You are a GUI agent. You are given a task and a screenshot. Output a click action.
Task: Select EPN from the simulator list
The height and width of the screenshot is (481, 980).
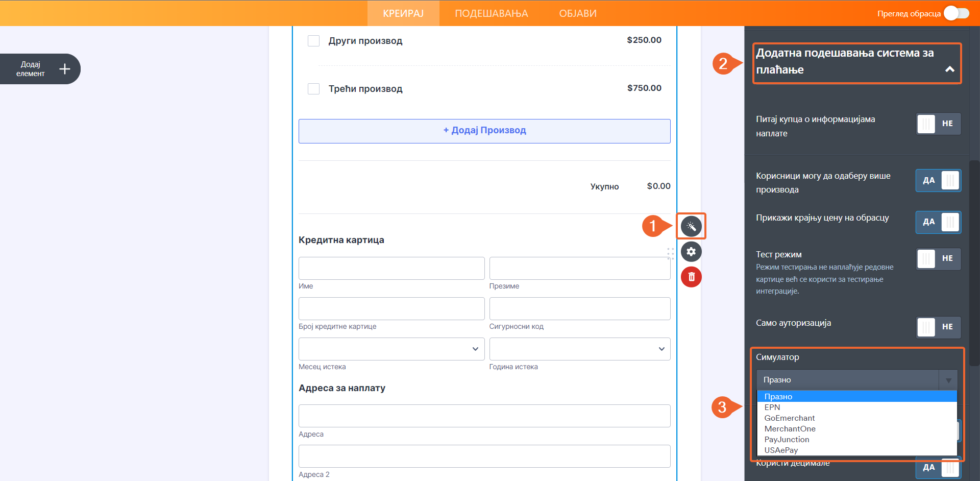click(856, 407)
